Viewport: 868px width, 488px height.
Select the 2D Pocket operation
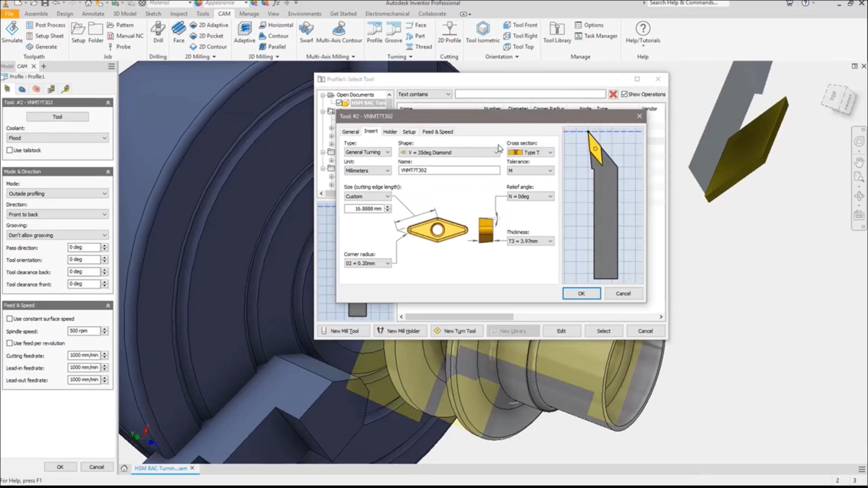[207, 35]
